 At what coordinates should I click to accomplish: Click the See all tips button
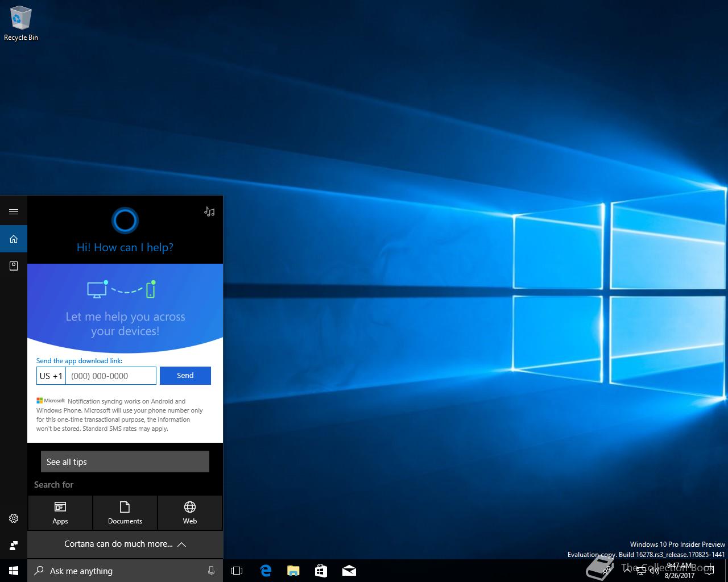pyautogui.click(x=125, y=462)
